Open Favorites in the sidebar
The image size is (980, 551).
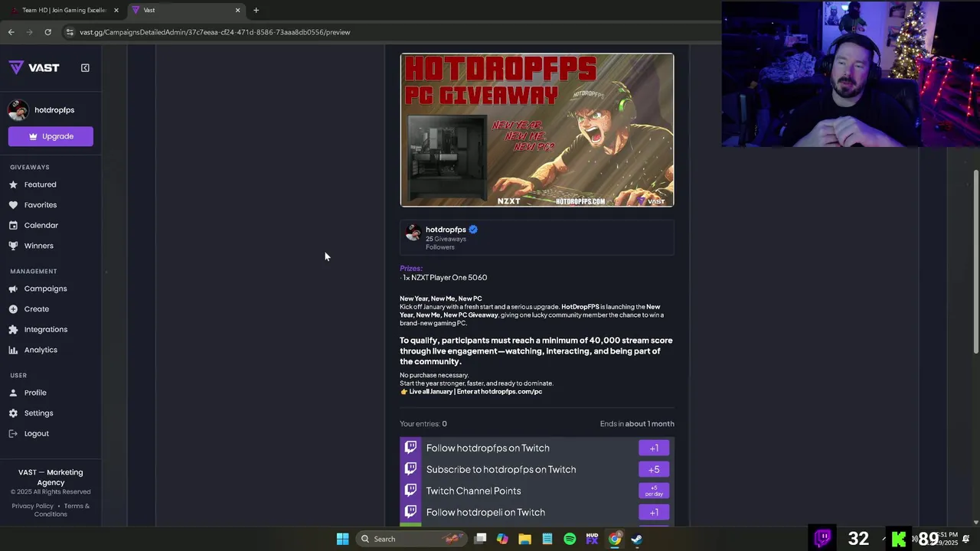pos(40,205)
